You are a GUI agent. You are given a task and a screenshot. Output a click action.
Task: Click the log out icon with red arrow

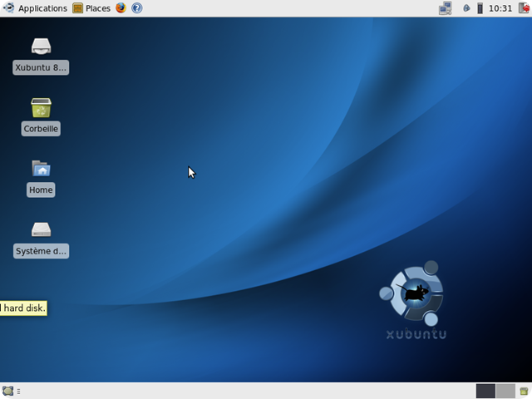coord(525,8)
